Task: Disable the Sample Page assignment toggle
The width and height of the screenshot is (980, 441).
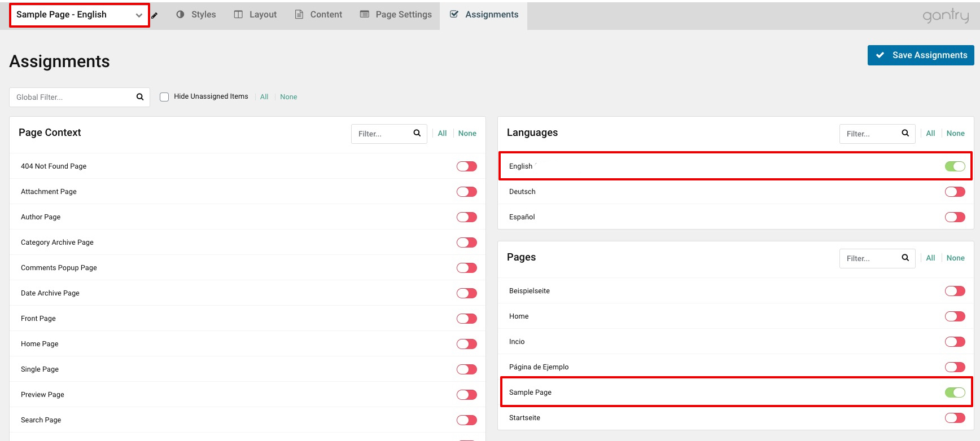Action: (x=955, y=393)
